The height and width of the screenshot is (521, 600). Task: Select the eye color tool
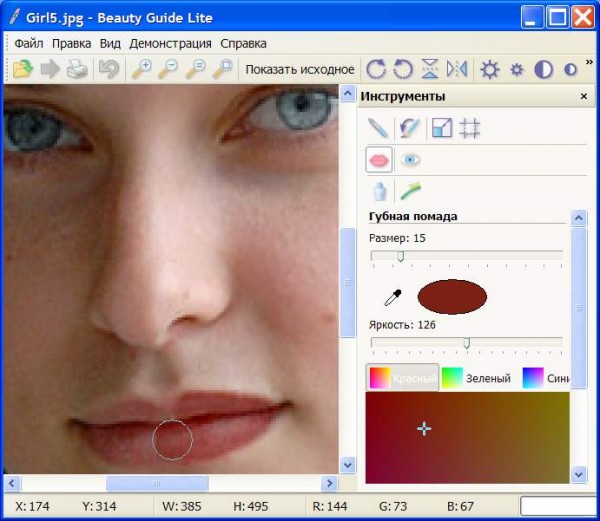coord(410,159)
